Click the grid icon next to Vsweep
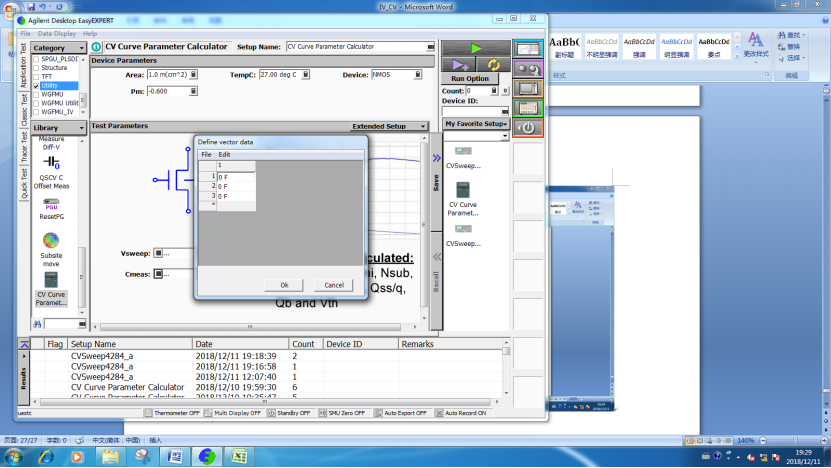 pos(158,253)
